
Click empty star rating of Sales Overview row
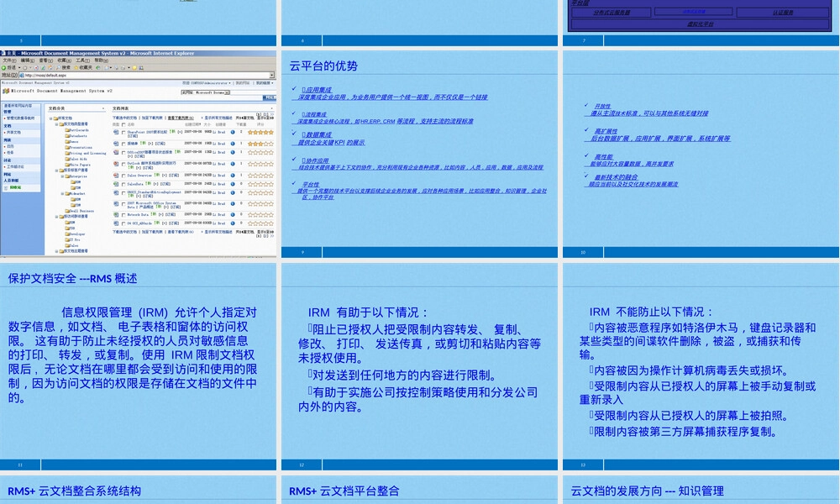click(260, 176)
